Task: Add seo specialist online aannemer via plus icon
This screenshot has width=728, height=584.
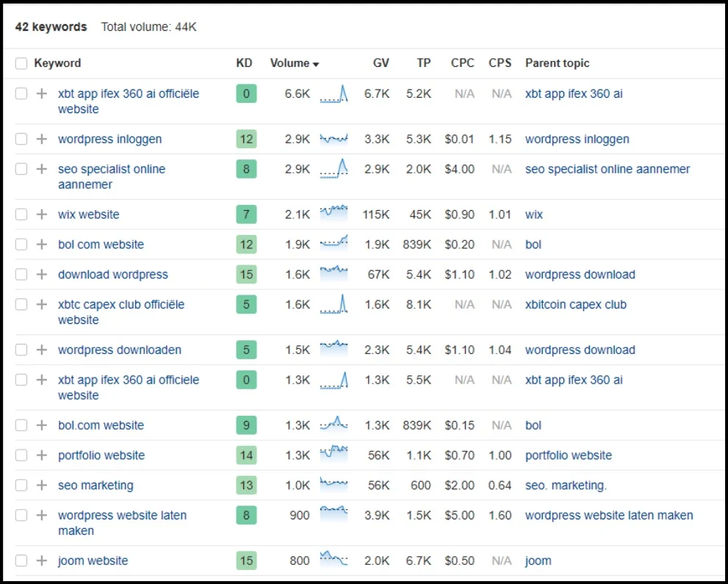Action: pos(42,169)
